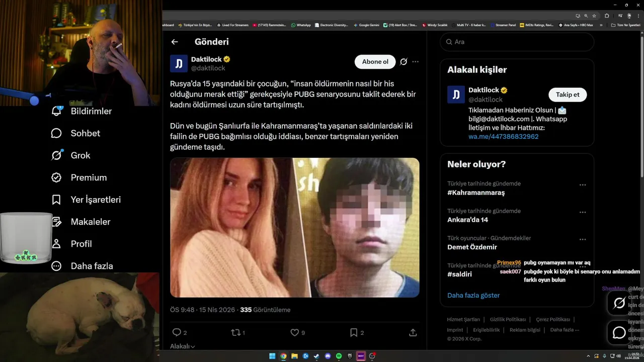Open the Demet Özdemir trending topic
Screen dimensions: 644x362
pos(472,247)
